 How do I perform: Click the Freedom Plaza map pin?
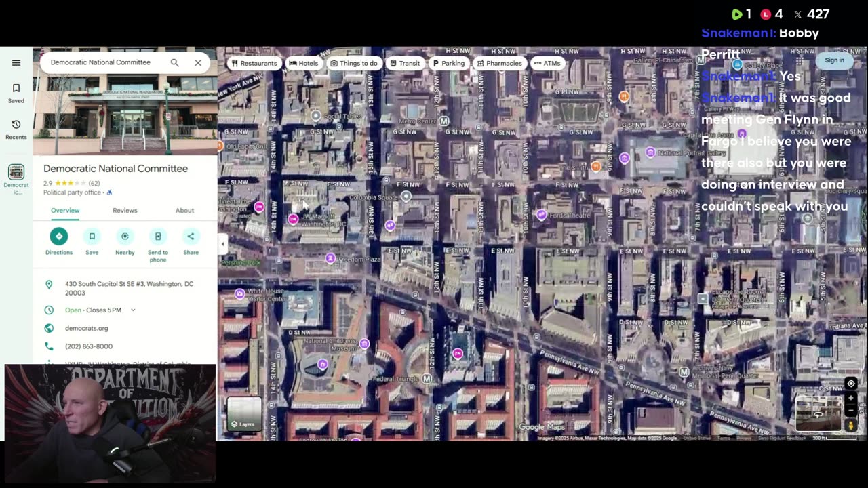click(330, 258)
